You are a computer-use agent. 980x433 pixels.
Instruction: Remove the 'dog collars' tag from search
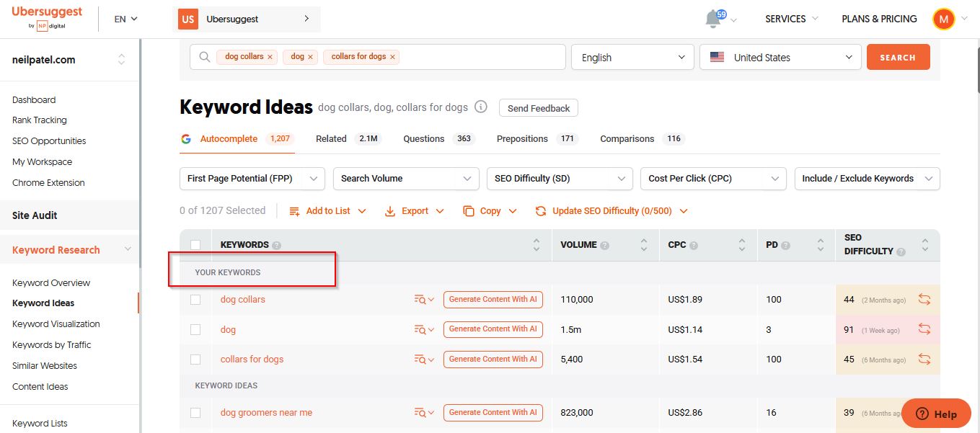pyautogui.click(x=270, y=57)
